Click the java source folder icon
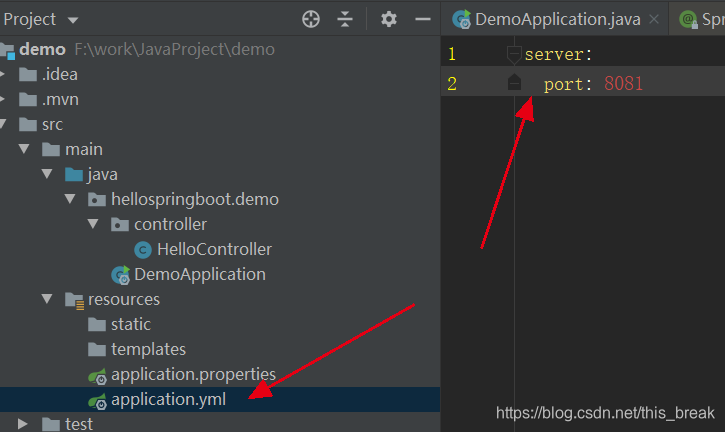The height and width of the screenshot is (432, 725). click(x=74, y=174)
